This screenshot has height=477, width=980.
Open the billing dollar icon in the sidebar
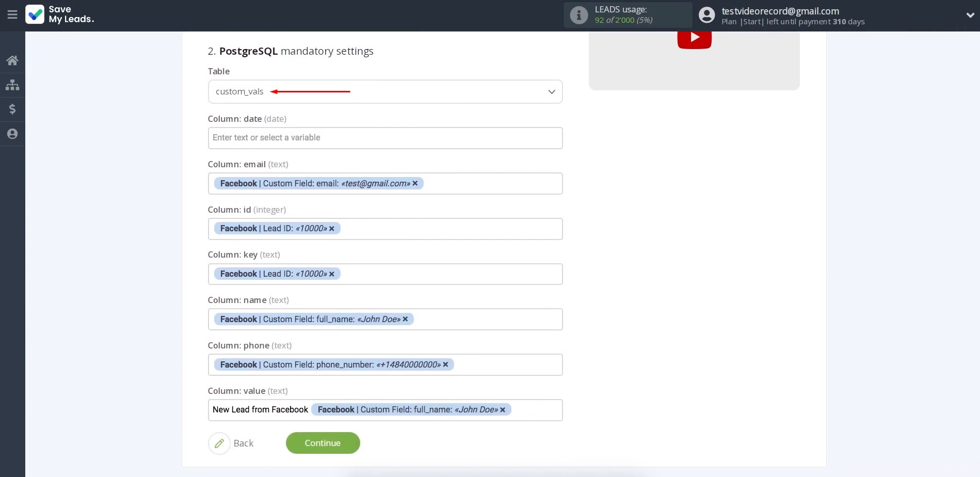(12, 109)
